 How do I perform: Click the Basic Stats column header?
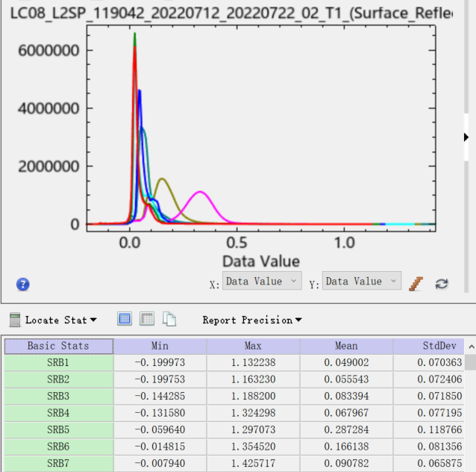(x=59, y=347)
